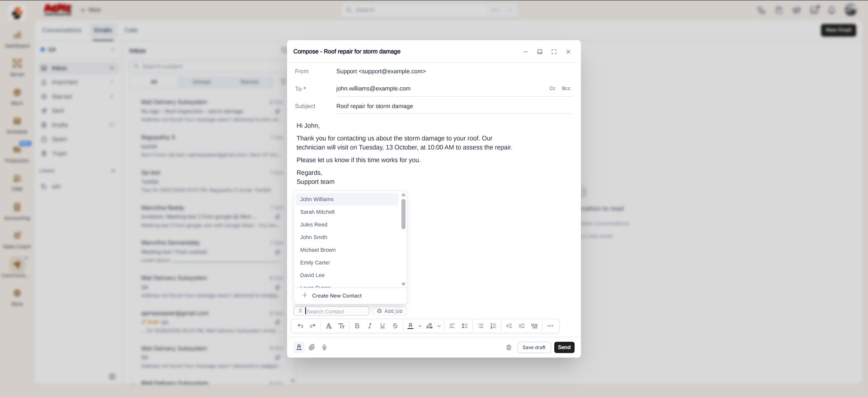Dock the compose window to bottom
Viewport: 868px width, 397px height.
[539, 52]
